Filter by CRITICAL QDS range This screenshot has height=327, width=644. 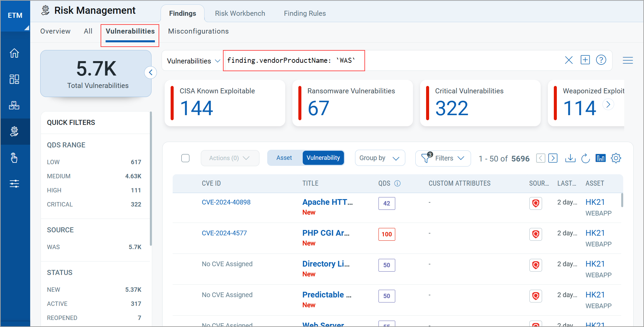click(x=60, y=204)
